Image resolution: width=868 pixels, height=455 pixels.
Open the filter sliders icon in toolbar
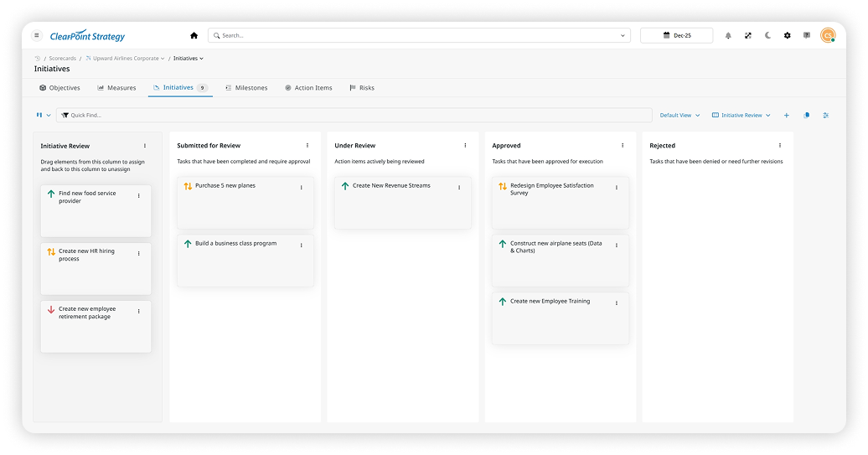coord(825,115)
